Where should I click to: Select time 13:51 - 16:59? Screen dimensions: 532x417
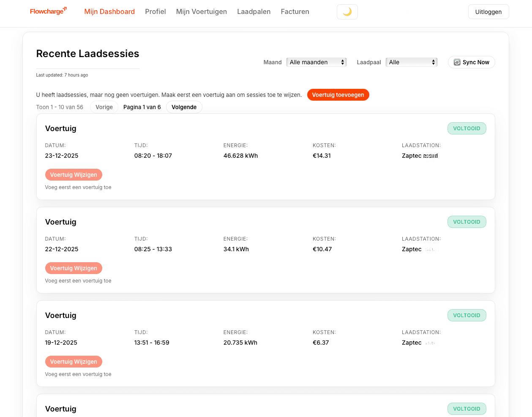click(x=152, y=343)
